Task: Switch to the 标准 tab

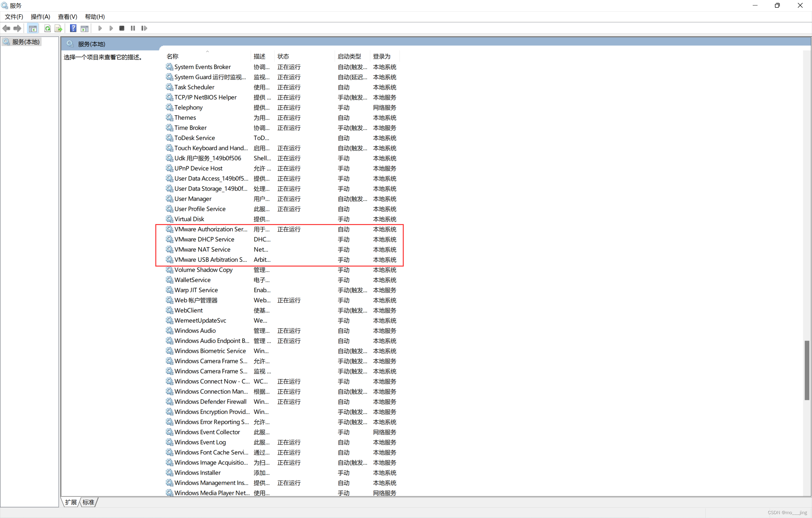Action: (88, 502)
